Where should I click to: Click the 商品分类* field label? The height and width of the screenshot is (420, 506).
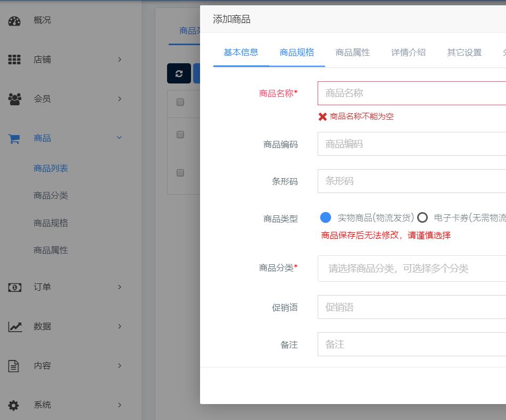tap(278, 268)
